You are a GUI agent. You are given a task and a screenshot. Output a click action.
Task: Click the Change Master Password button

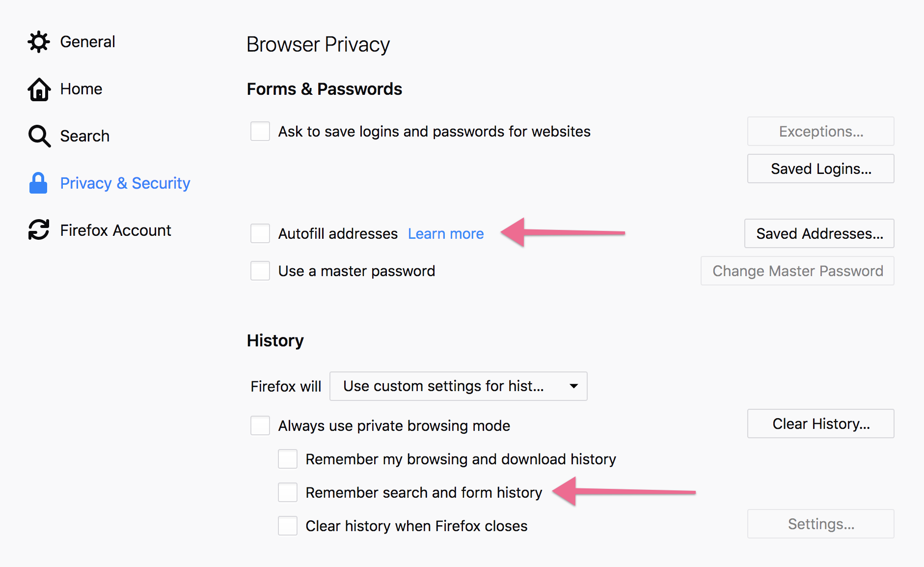pos(798,271)
